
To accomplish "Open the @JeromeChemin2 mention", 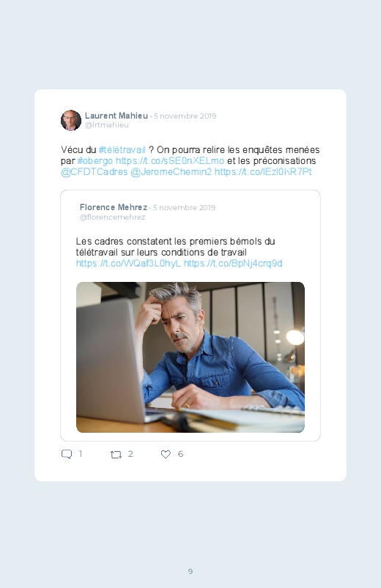I will coord(171,172).
